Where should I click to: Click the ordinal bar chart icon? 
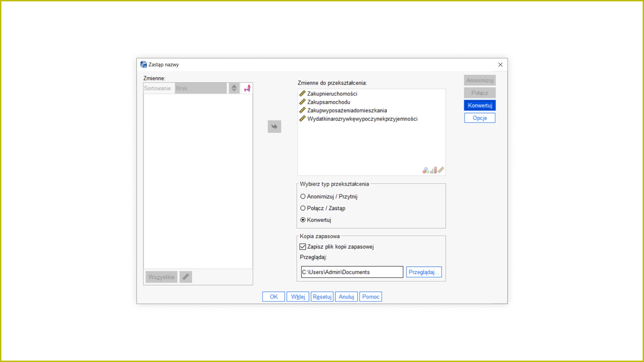[x=433, y=170]
